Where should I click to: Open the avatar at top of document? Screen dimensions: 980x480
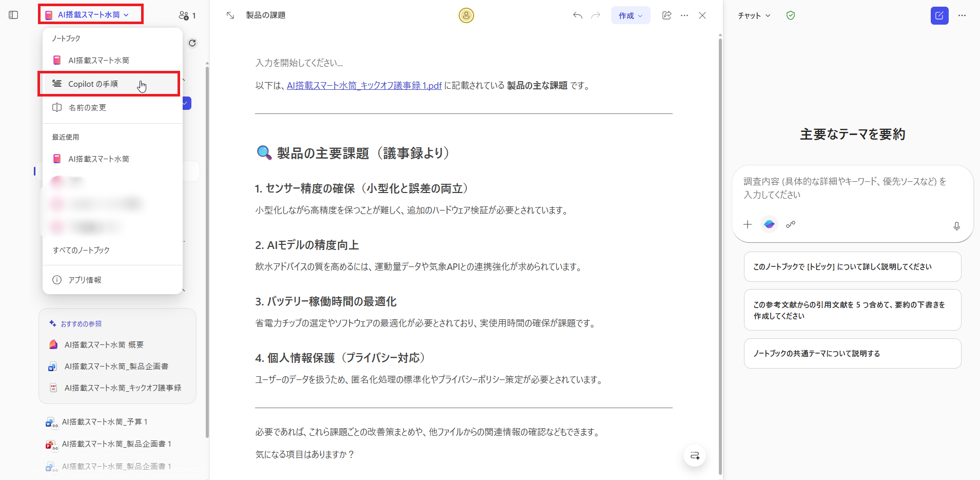pos(466,15)
